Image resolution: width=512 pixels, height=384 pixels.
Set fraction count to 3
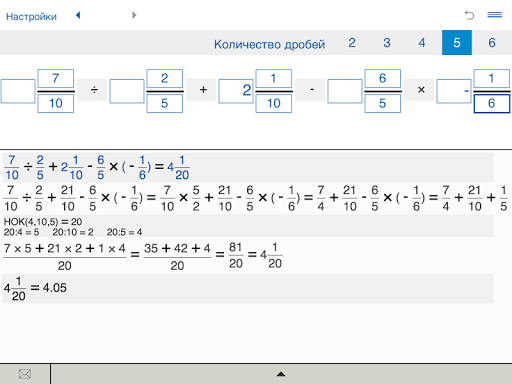point(387,43)
